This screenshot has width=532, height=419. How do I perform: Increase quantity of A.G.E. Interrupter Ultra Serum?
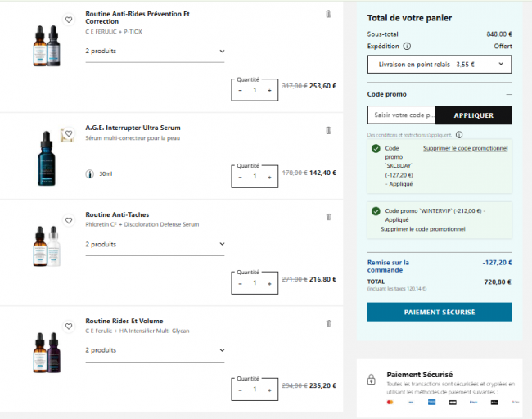coord(269,177)
